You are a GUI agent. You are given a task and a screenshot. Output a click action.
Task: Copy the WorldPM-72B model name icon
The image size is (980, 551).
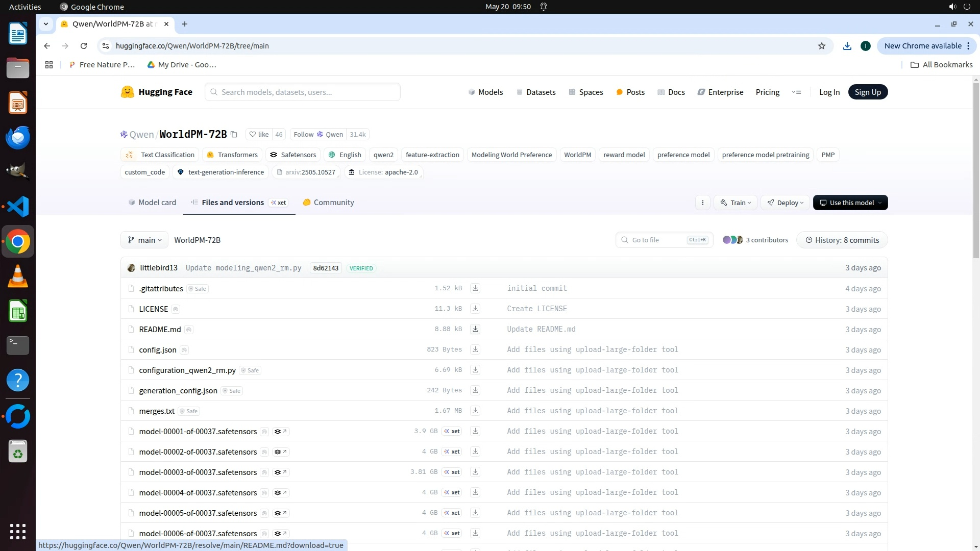pyautogui.click(x=234, y=135)
